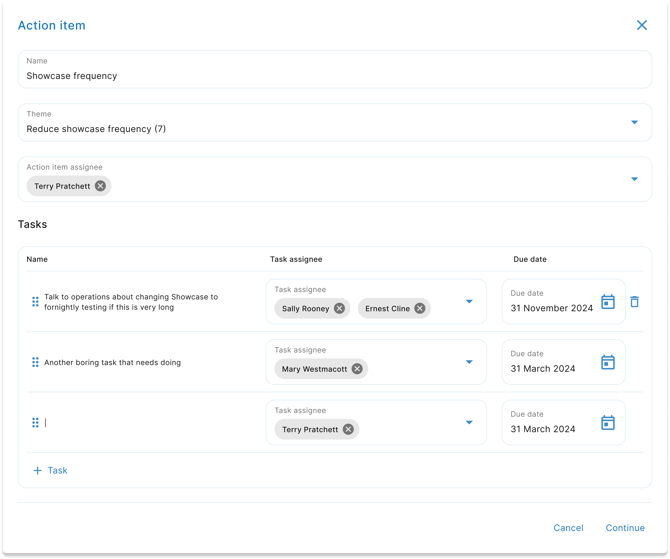Click the Name field with Showcase frequency
Viewport: 670px width, 559px height.
(335, 76)
